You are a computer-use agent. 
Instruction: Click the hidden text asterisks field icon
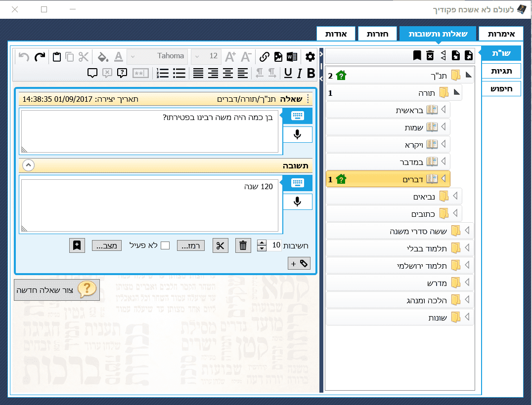click(140, 73)
